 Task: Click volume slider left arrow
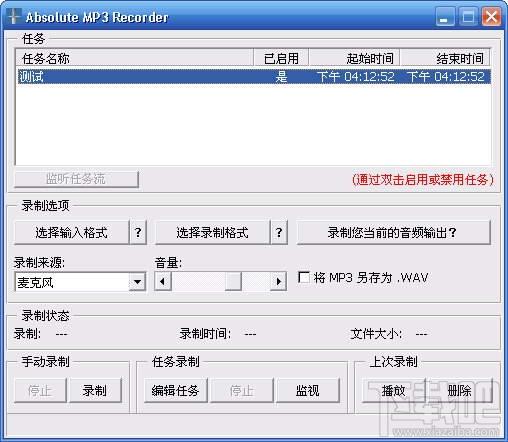pos(163,281)
